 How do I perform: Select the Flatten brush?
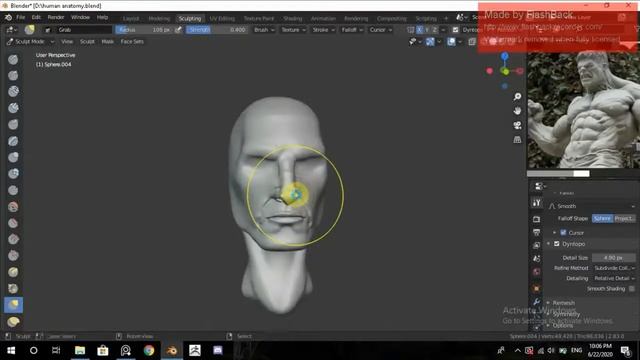coord(13,223)
